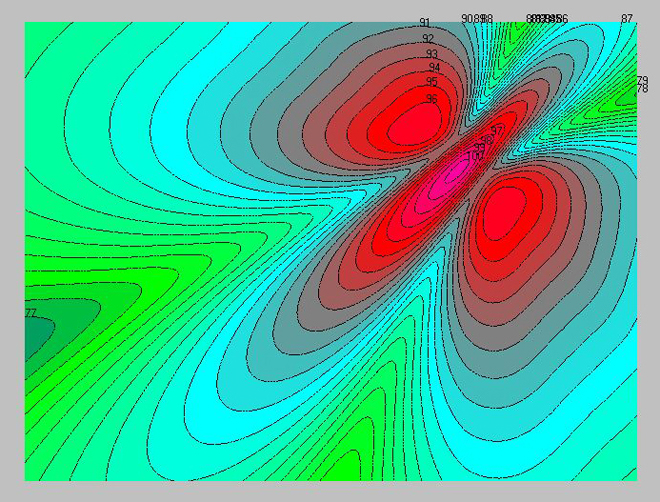
Task: Click the contour label 99 near the peak
Action: pos(479,148)
